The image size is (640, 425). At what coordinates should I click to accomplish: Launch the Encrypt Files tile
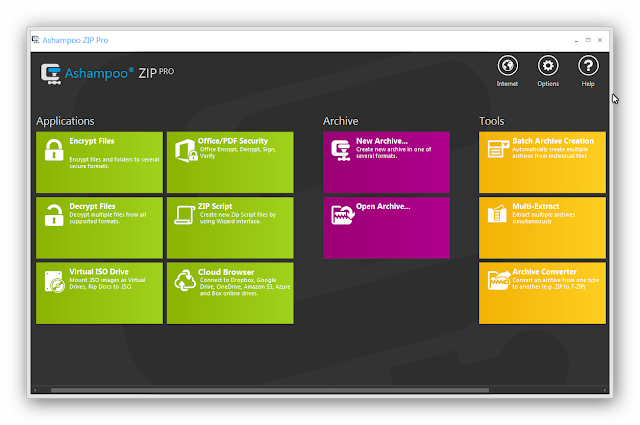(99, 162)
